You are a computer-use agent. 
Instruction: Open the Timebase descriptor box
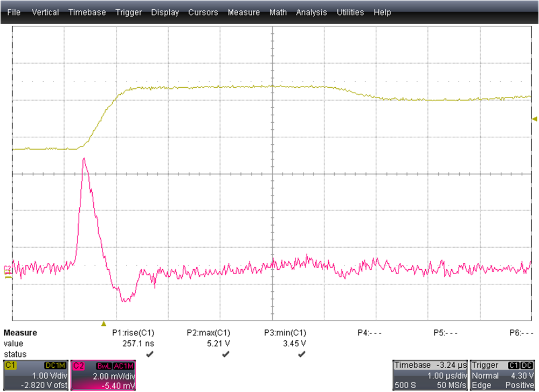click(x=430, y=375)
